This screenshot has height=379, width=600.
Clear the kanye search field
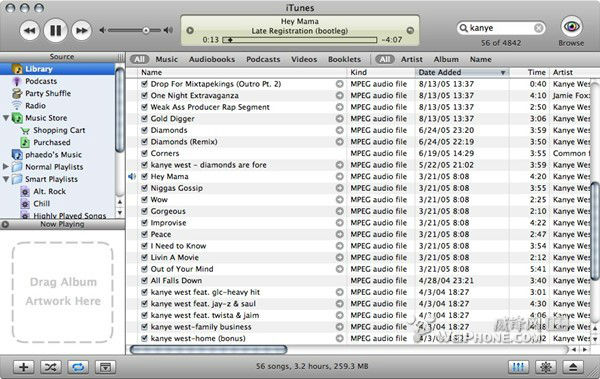pyautogui.click(x=538, y=28)
